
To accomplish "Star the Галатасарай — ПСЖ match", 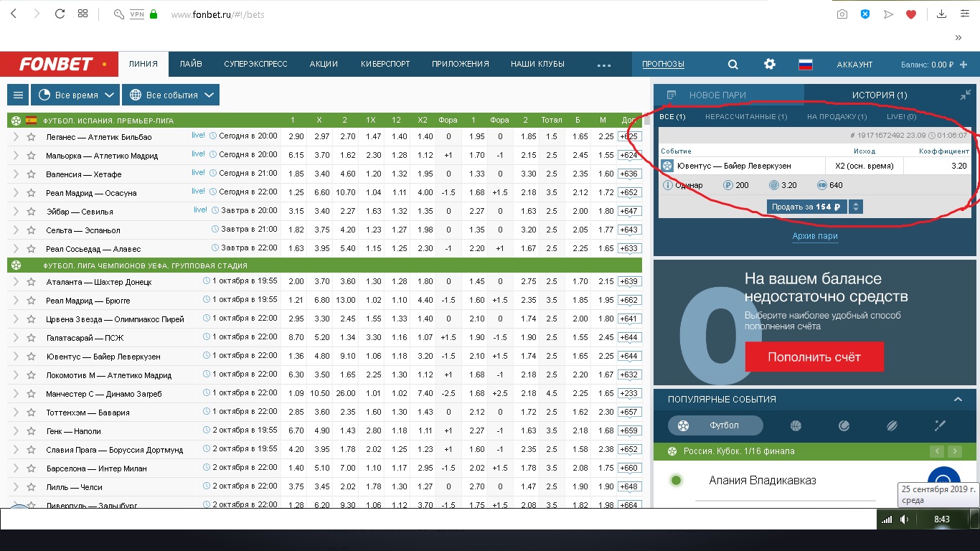I will coord(31,337).
